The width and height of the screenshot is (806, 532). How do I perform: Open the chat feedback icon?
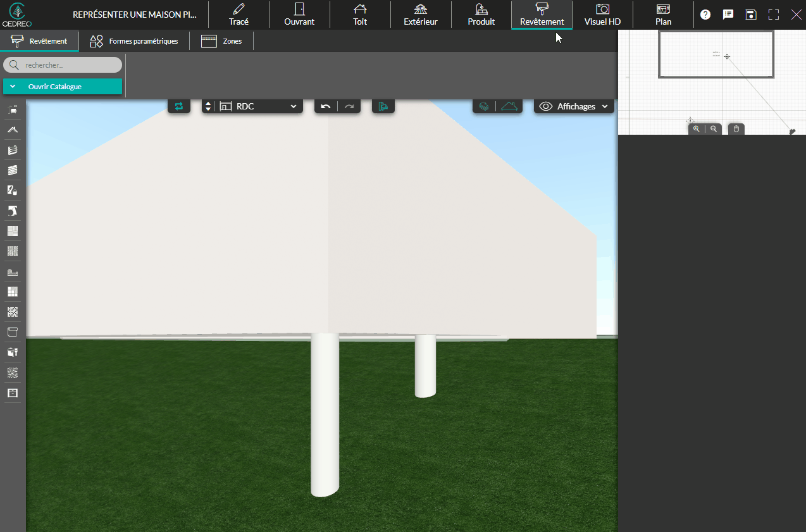pyautogui.click(x=728, y=15)
